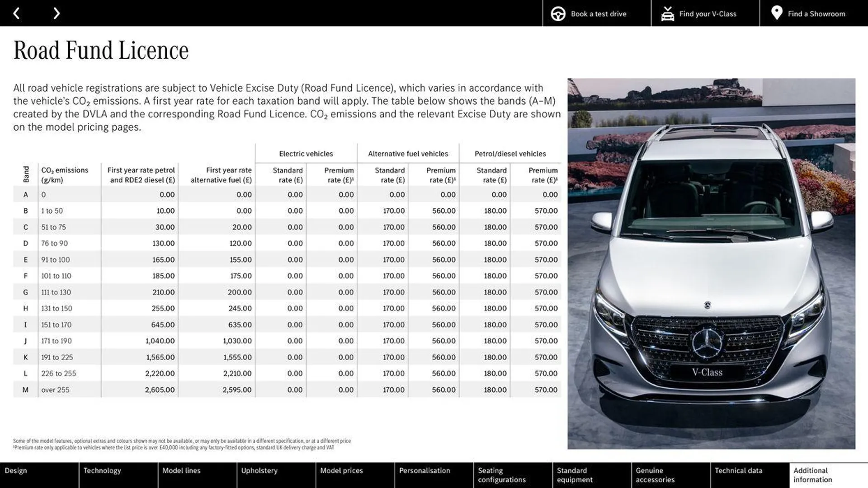Click petrol first year value 130.00

[163, 243]
